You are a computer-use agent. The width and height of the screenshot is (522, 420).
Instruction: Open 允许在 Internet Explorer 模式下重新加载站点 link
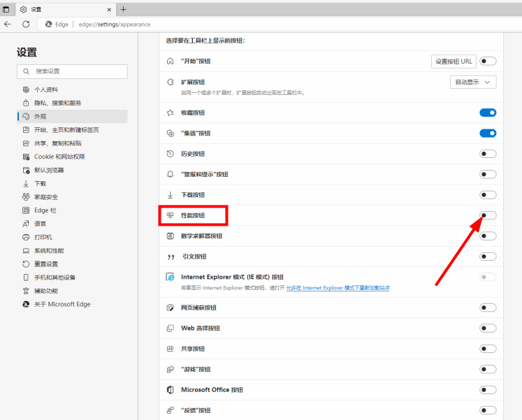[338, 287]
